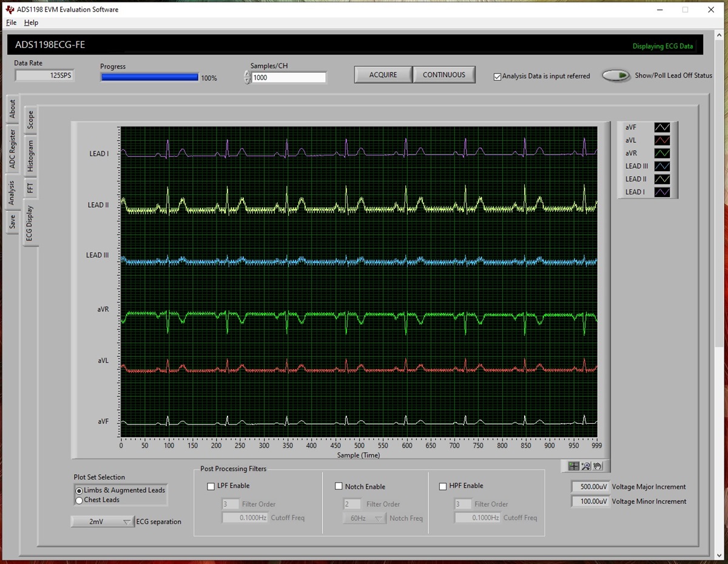Click the Voltage Major Increment 500.00uV field

point(590,487)
